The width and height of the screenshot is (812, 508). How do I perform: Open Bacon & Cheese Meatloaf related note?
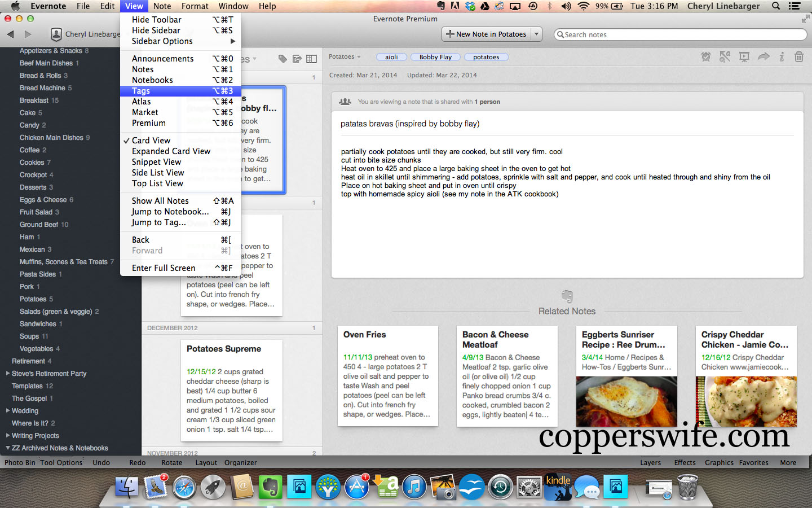tap(507, 376)
